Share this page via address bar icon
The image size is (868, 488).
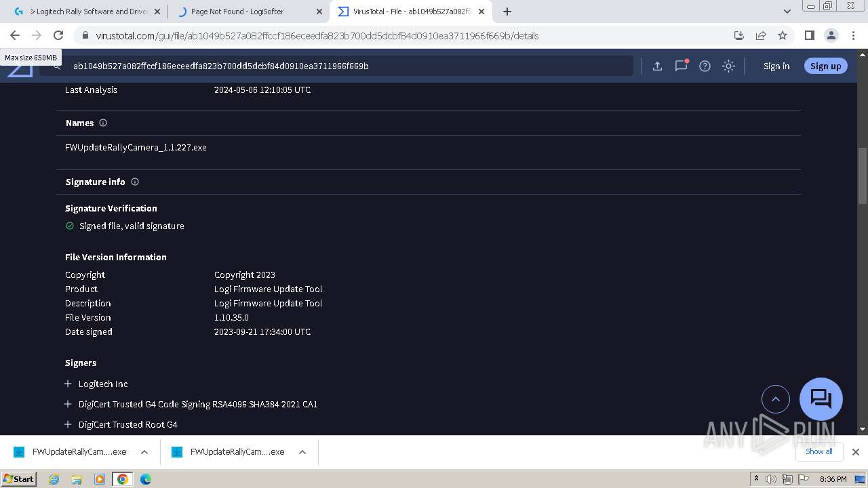(x=761, y=35)
